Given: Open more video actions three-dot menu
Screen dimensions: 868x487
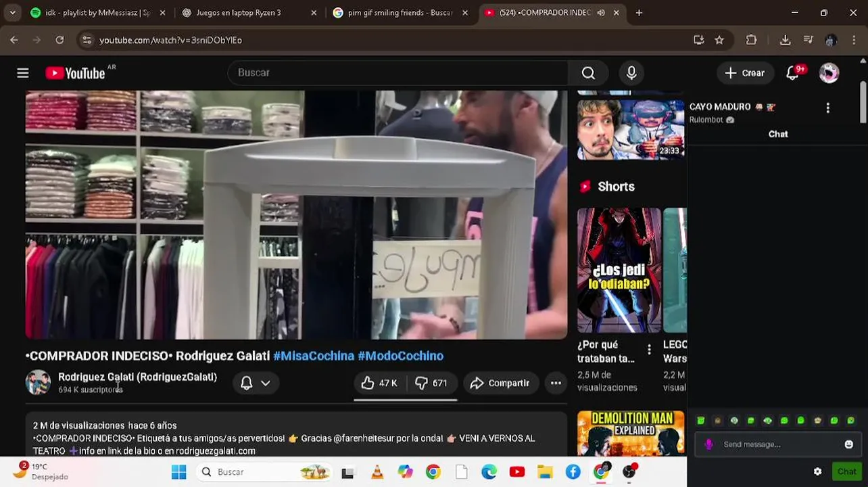Looking at the screenshot, I should pos(556,384).
